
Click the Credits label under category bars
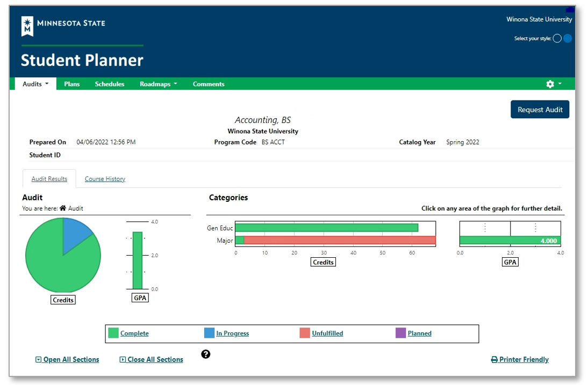coord(323,262)
